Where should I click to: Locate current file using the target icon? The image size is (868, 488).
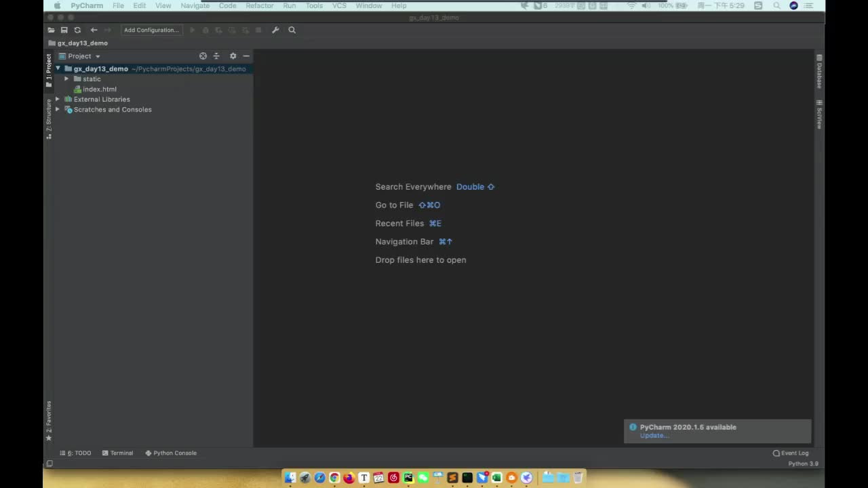pyautogui.click(x=203, y=56)
